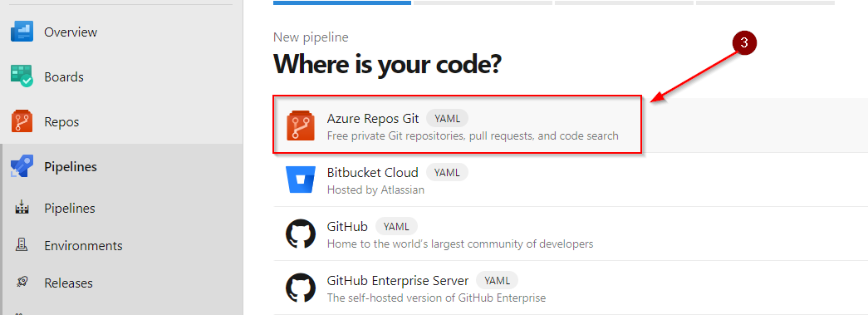The width and height of the screenshot is (868, 315).
Task: Click the Pipelines rocket icon
Action: [x=22, y=166]
